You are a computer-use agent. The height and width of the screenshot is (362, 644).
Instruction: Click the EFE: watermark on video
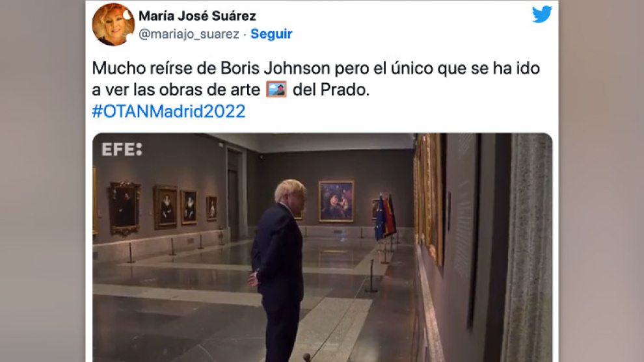(122, 149)
